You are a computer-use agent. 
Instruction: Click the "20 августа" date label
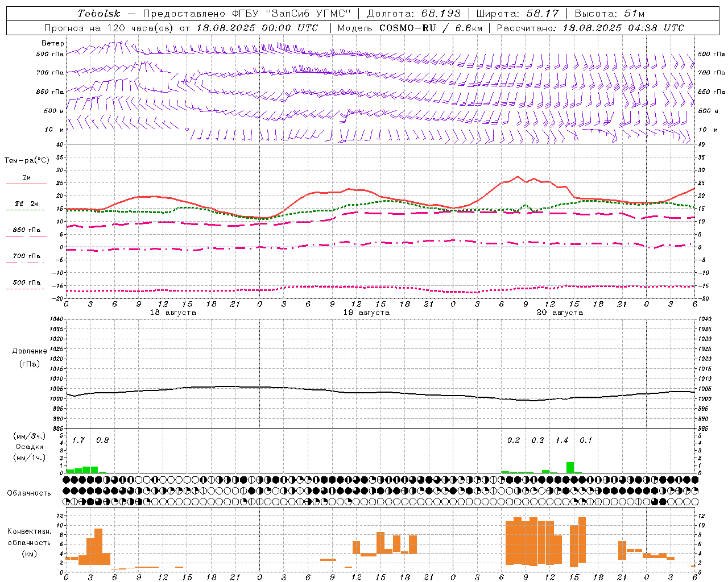click(x=560, y=313)
